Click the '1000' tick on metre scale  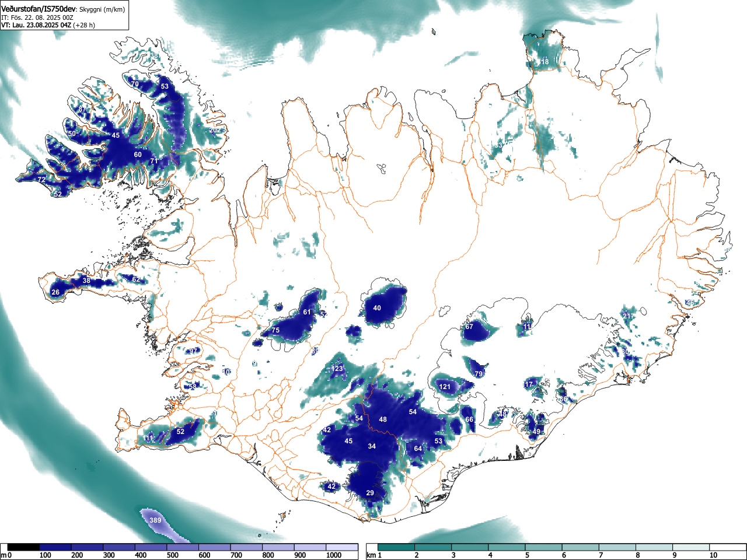pos(334,555)
